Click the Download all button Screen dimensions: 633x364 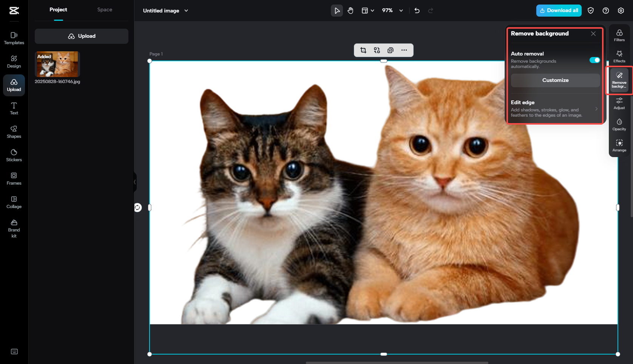[x=559, y=11]
